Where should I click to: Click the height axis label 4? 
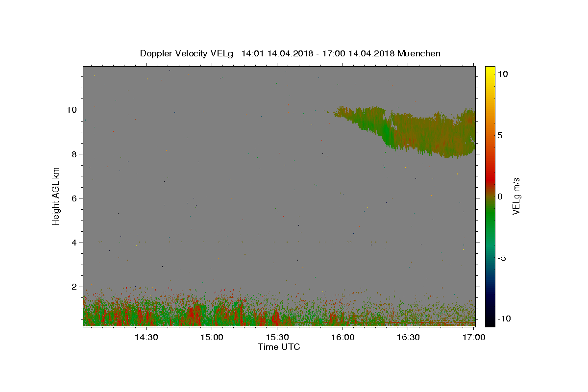pos(75,243)
